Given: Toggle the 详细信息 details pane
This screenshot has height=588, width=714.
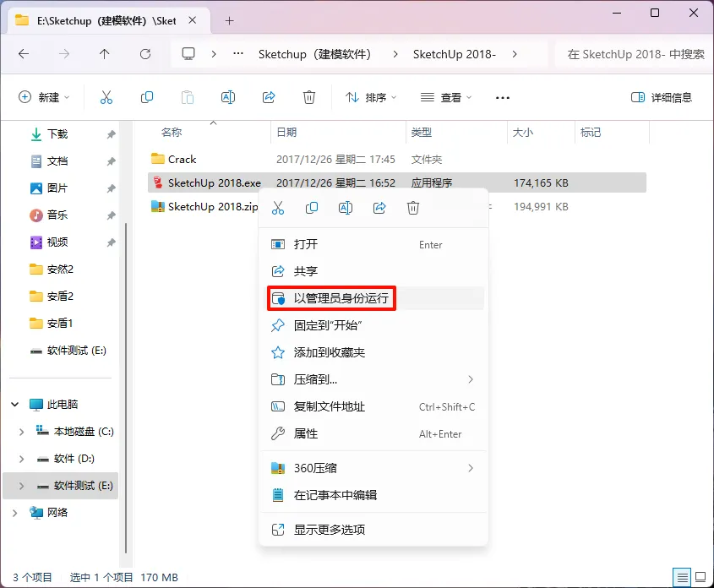Looking at the screenshot, I should (x=661, y=97).
